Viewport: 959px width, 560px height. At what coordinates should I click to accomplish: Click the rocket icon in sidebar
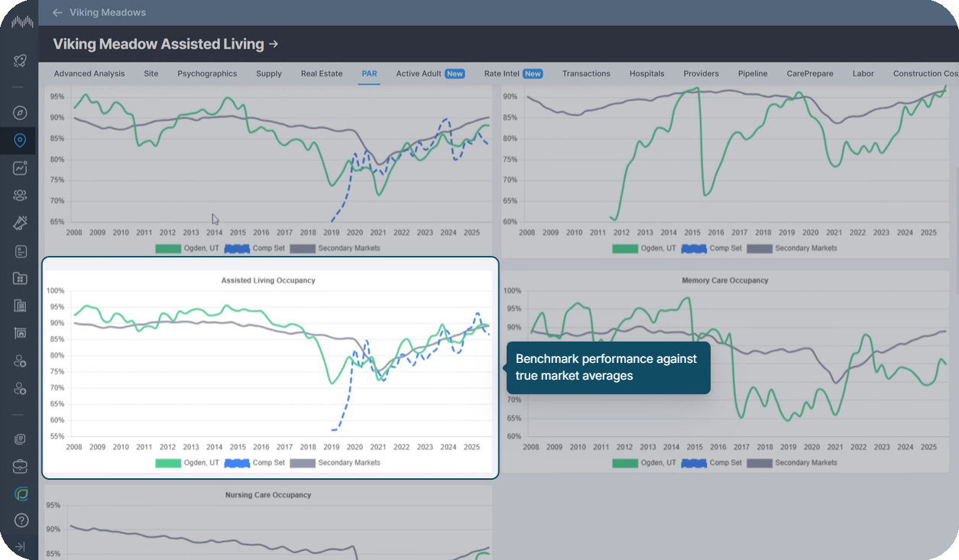(x=20, y=61)
